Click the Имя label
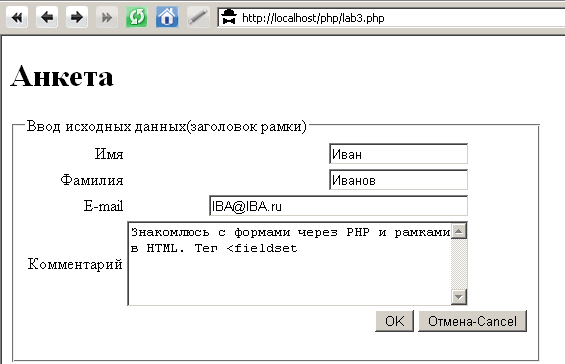 click(109, 154)
